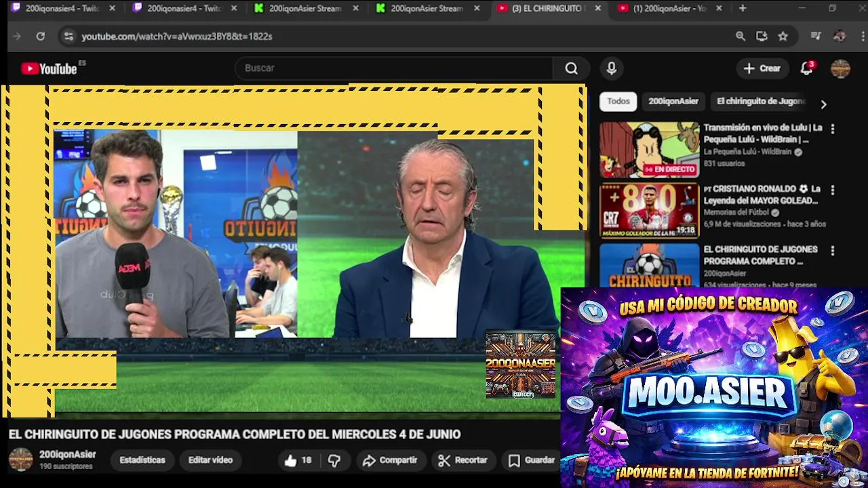
Task: Open Estadísticas for the video
Action: point(142,461)
